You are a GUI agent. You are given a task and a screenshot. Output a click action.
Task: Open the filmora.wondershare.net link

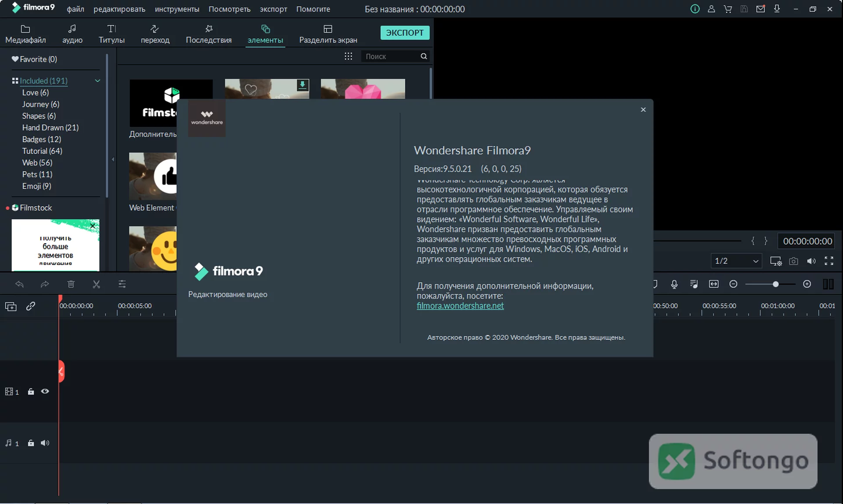460,306
